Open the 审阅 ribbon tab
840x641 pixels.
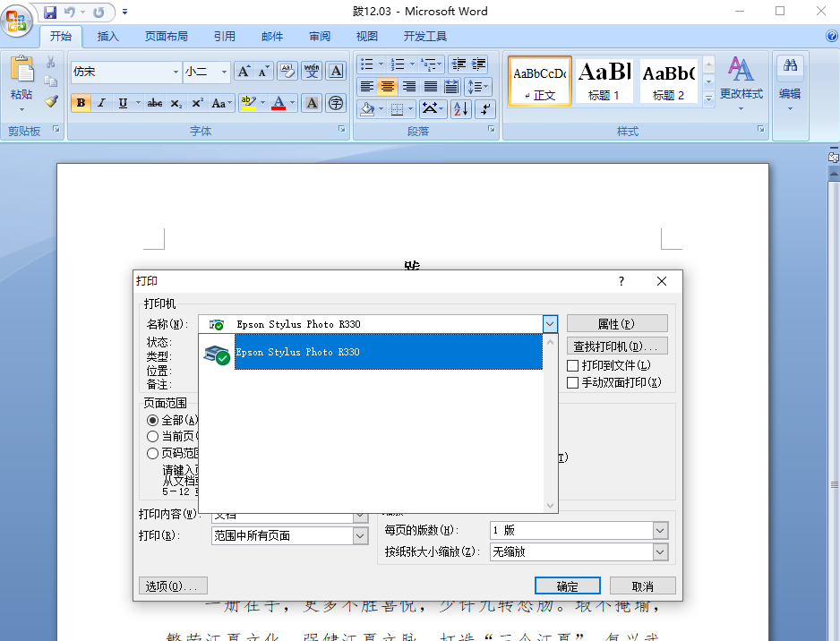(x=320, y=37)
